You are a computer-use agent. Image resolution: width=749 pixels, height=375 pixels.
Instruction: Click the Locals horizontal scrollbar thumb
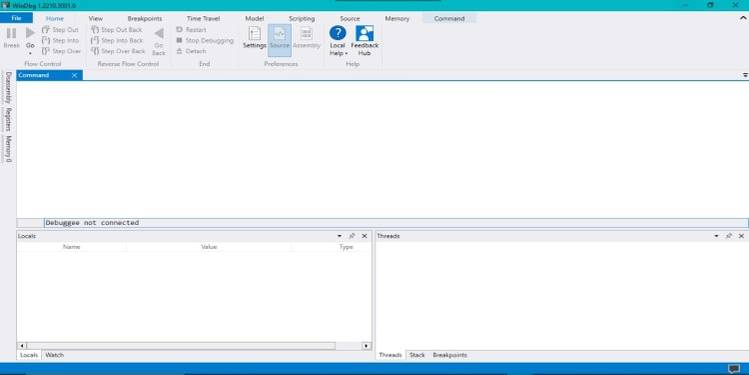click(181, 346)
